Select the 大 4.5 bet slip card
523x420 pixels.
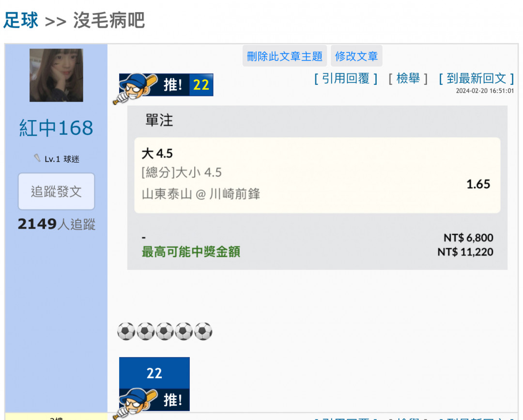pyautogui.click(x=317, y=175)
